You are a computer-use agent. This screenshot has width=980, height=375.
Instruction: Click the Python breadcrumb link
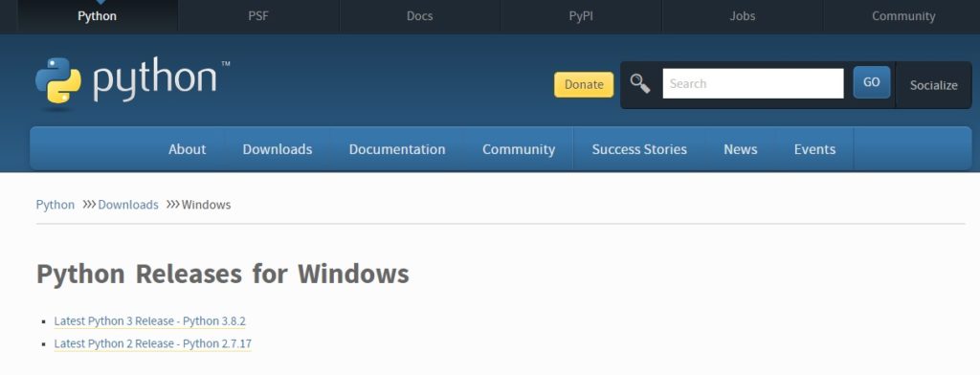55,205
